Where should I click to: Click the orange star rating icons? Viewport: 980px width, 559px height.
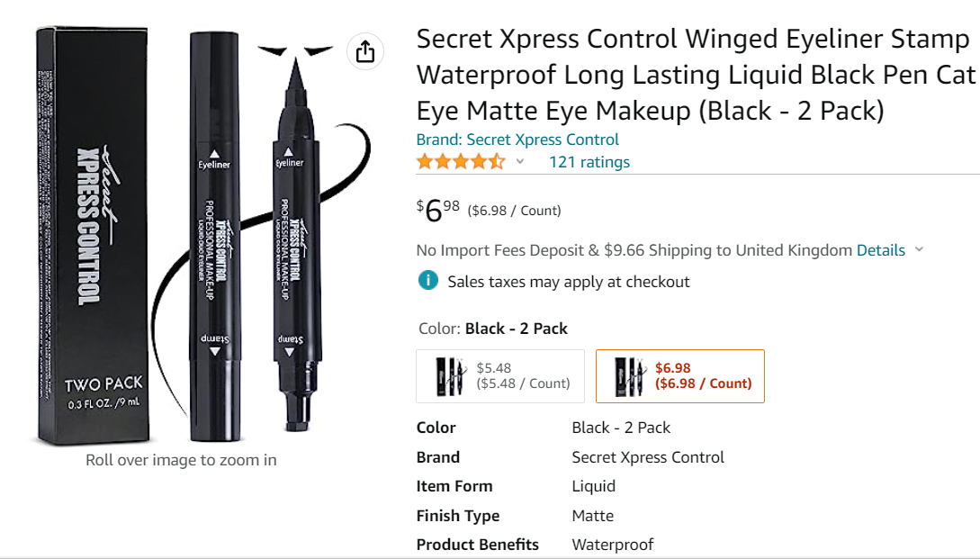point(460,162)
